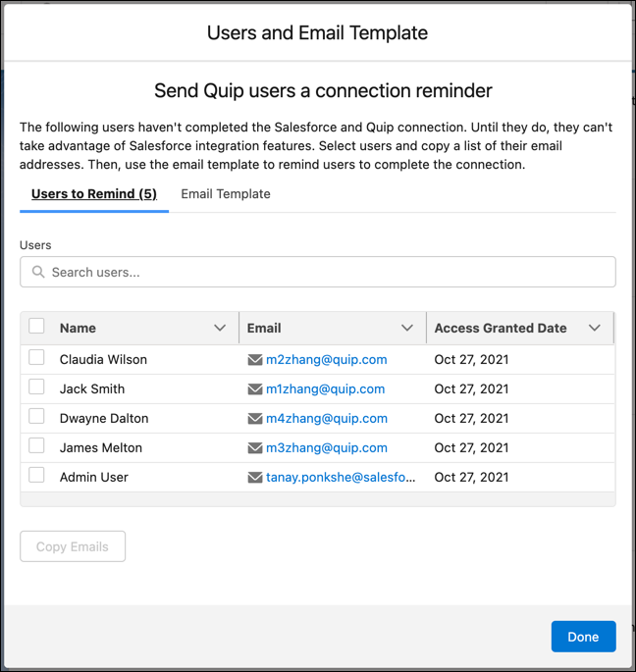Viewport: 636px width, 672px height.
Task: Switch to the Email Template tab
Action: 226,194
